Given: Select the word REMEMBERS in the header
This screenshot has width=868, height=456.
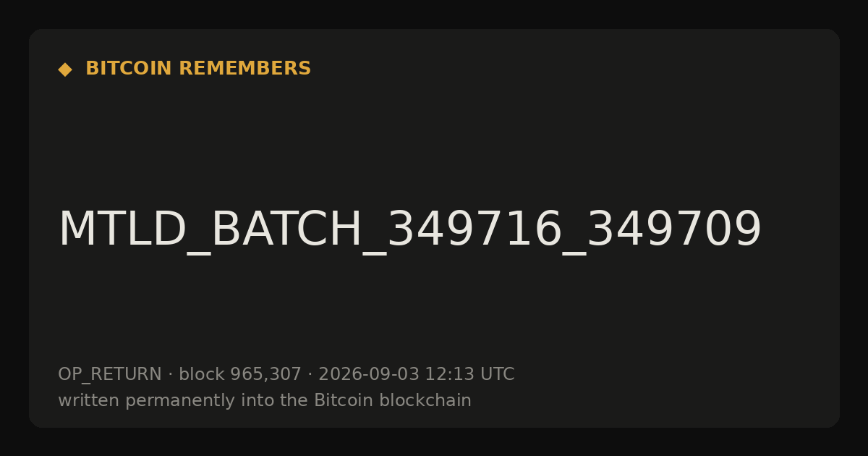Looking at the screenshot, I should point(244,69).
